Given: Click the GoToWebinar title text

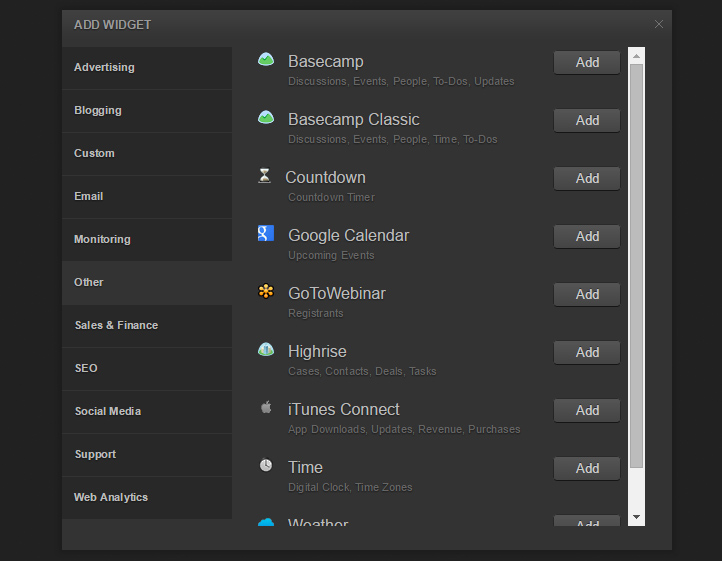Looking at the screenshot, I should tap(337, 293).
